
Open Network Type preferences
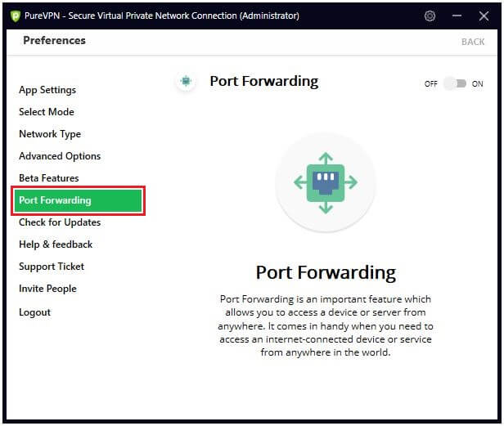pos(50,134)
